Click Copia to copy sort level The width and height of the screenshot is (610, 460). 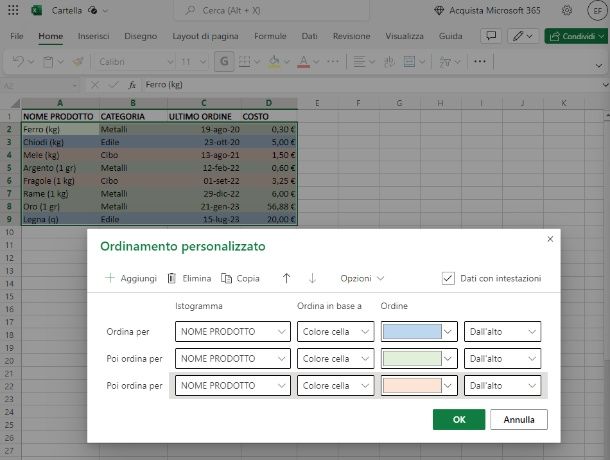[240, 278]
